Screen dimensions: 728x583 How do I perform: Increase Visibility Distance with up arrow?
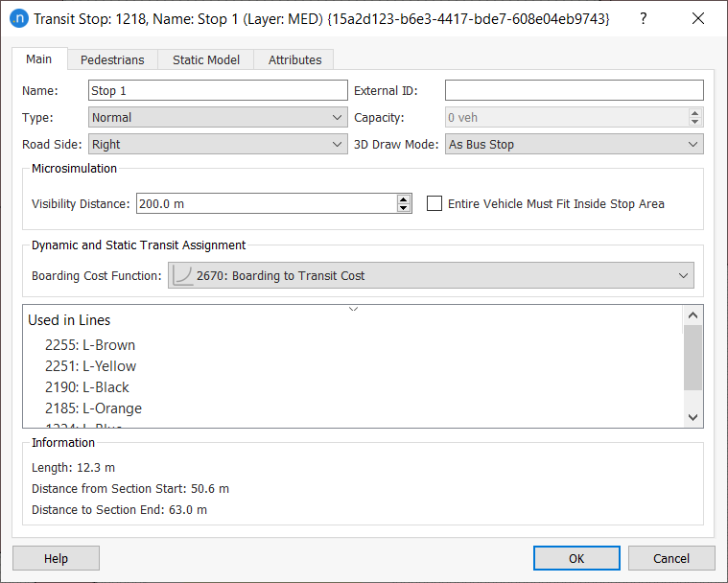pyautogui.click(x=404, y=199)
